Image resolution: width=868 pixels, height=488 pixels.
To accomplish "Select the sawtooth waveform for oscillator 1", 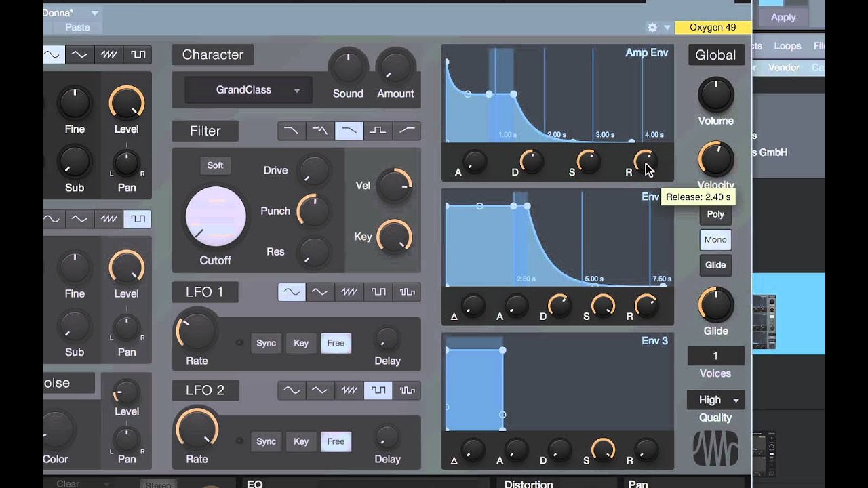I will point(108,55).
